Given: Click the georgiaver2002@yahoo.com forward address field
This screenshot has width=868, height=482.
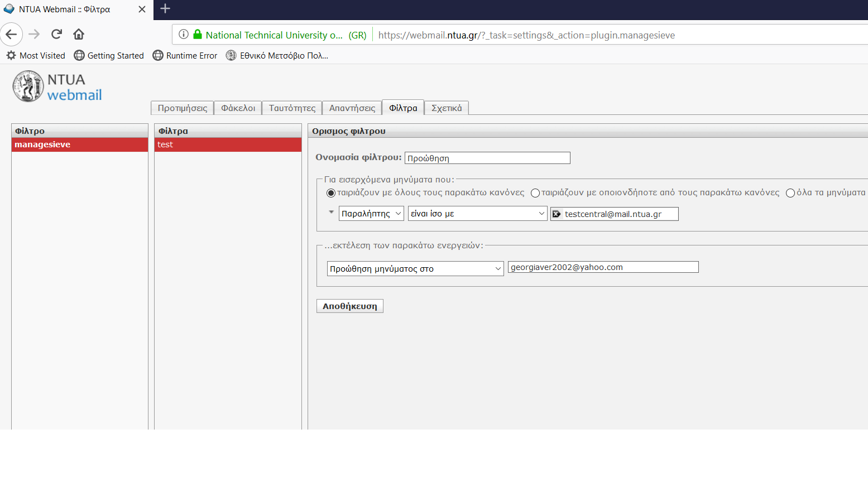Looking at the screenshot, I should click(x=603, y=267).
